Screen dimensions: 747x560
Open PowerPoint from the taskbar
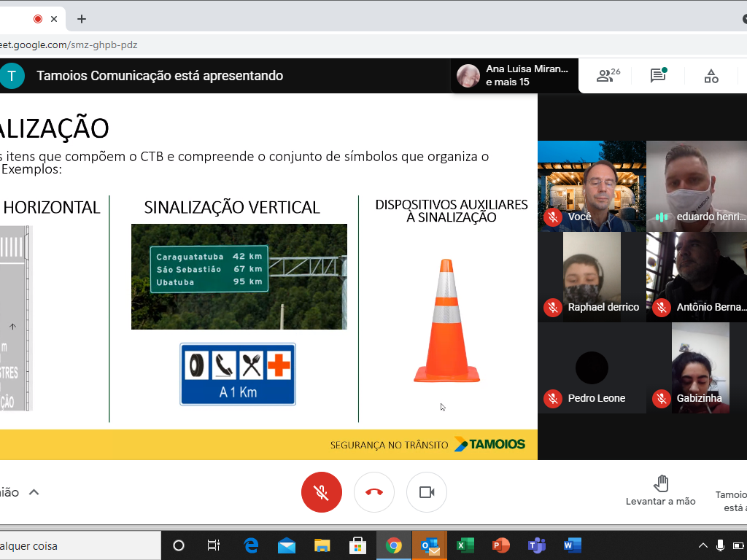tap(500, 545)
